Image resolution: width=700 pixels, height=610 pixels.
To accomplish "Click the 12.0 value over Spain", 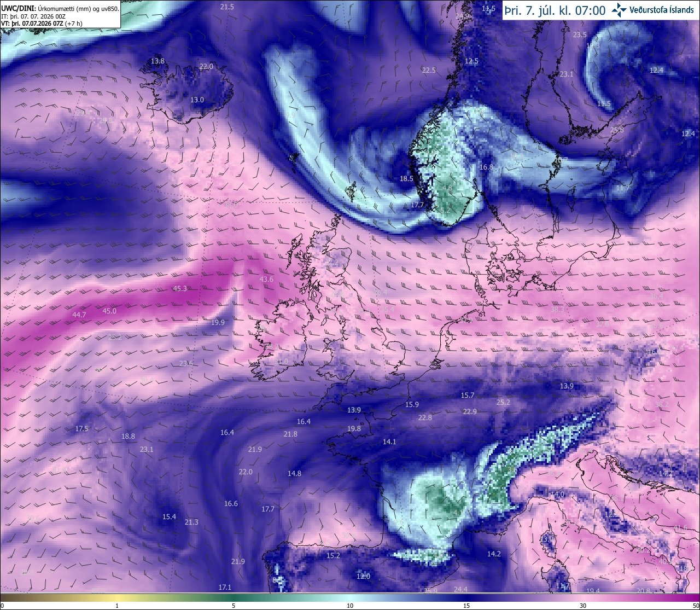I will click(x=363, y=576).
